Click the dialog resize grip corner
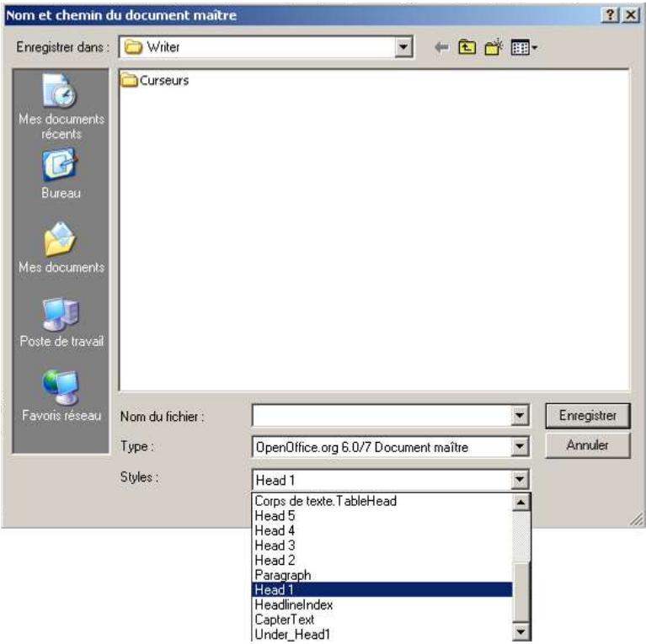This screenshot has width=646, height=644. point(637,519)
